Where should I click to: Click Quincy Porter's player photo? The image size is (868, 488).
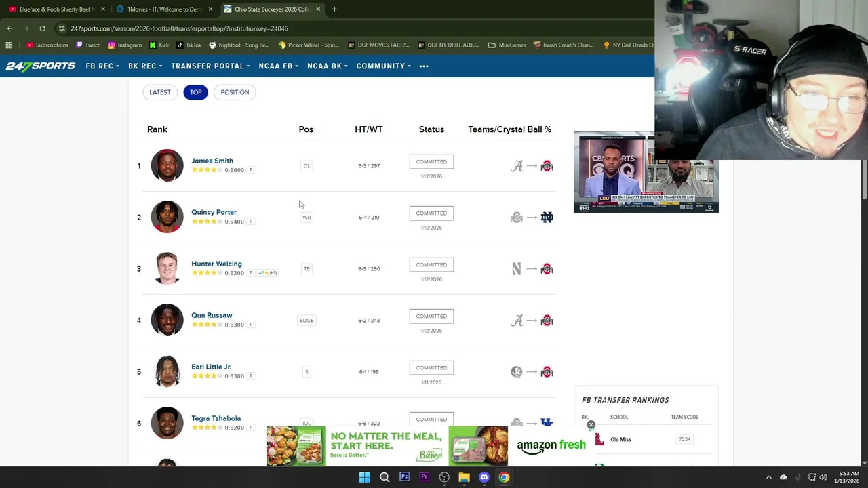pos(167,217)
